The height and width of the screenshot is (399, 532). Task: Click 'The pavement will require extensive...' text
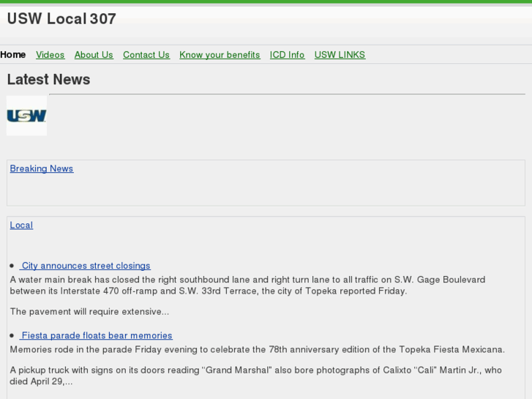pyautogui.click(x=89, y=311)
